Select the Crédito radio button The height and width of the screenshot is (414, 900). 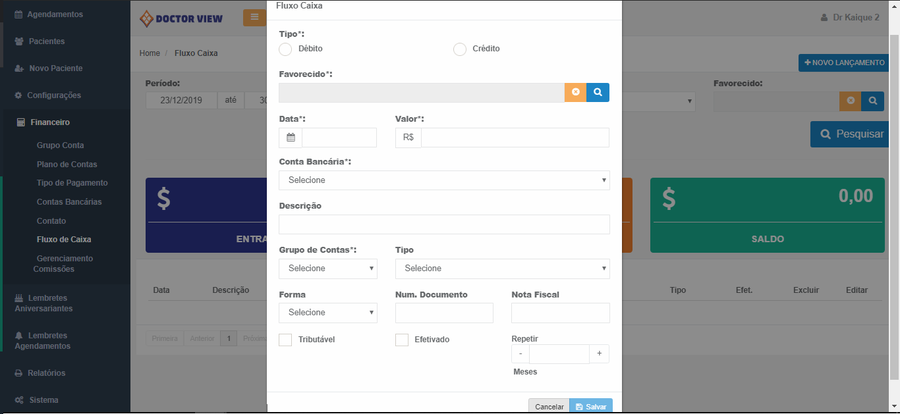(x=460, y=49)
